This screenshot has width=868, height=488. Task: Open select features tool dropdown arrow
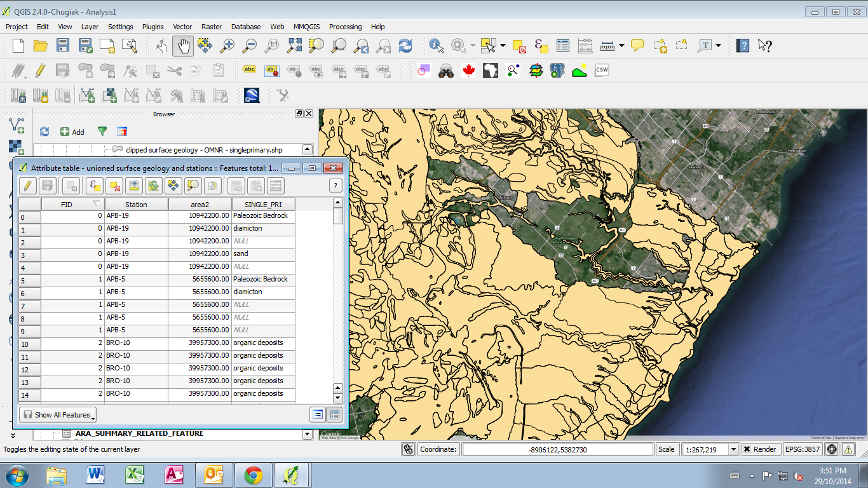pos(503,46)
